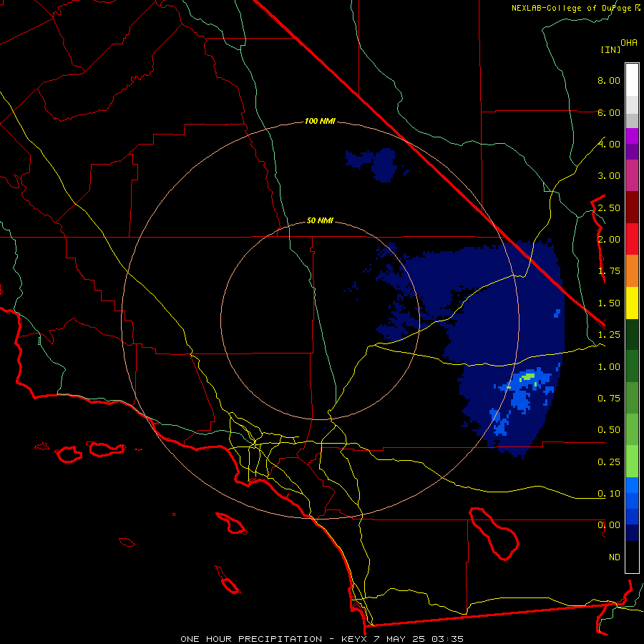644x644 pixels.
Task: Click the 0.10 legend value
Action: pyautogui.click(x=609, y=494)
